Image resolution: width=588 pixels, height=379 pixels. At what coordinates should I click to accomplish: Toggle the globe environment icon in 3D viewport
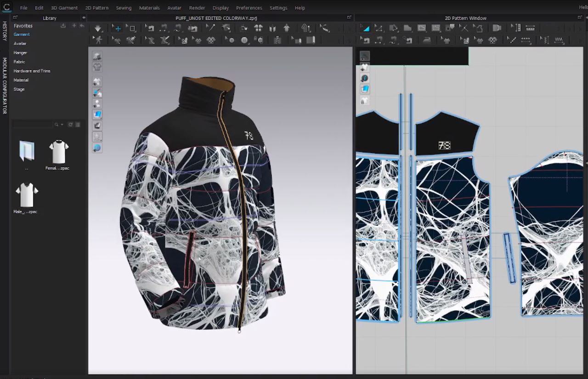click(x=97, y=148)
